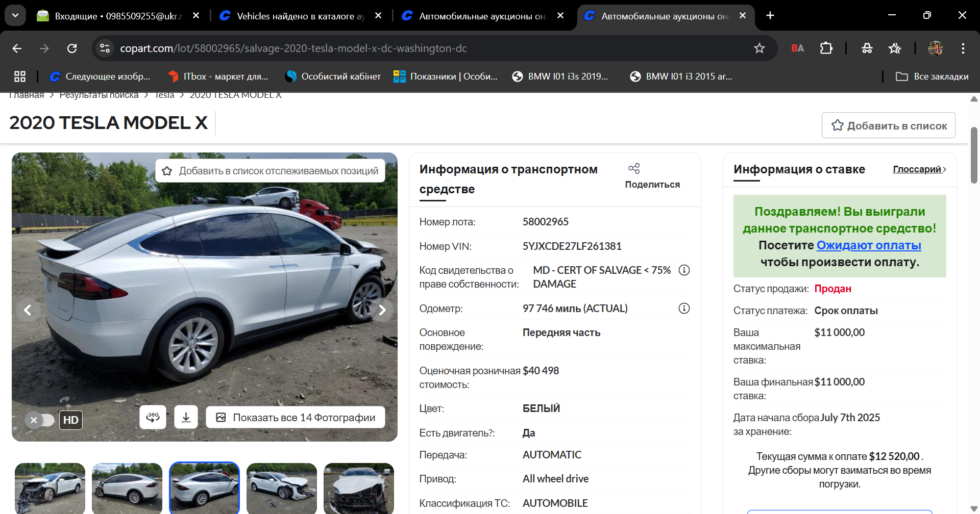The image size is (980, 514).
Task: Bookmark this page with the star icon
Action: (759, 48)
